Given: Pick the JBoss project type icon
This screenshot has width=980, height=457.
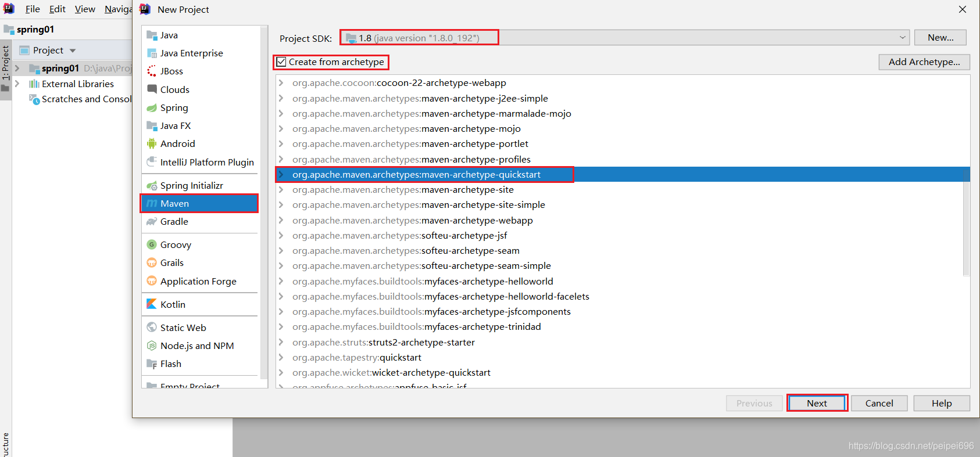Looking at the screenshot, I should point(152,71).
